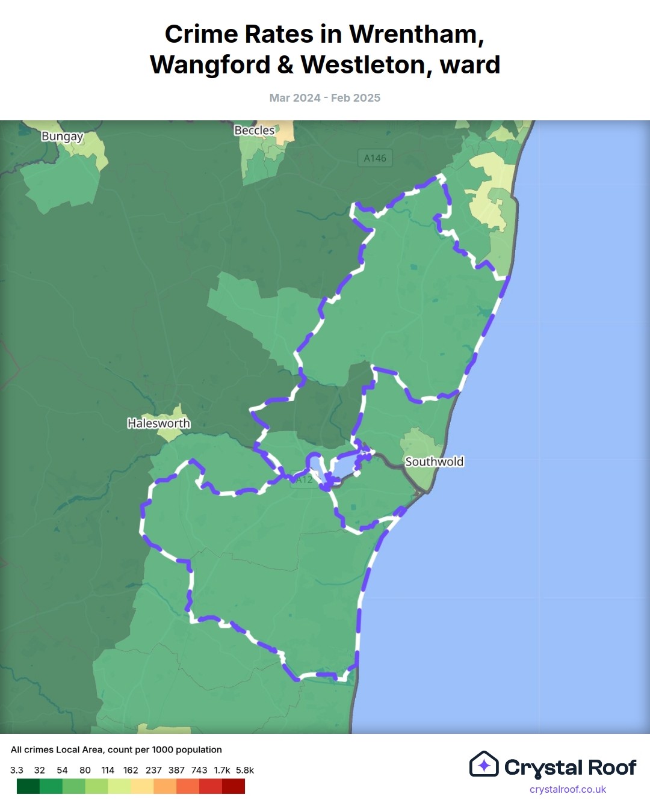Viewport: 650px width, 812px height.
Task: Click the Mar 2024 - Feb 2025 date subtitle
Action: tap(325, 97)
